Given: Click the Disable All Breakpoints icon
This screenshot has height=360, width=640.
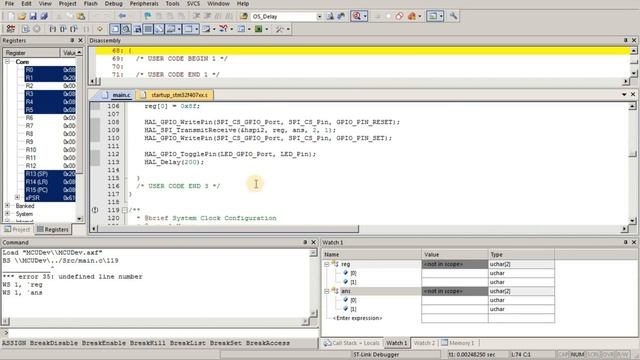Looking at the screenshot, I should 399,16.
